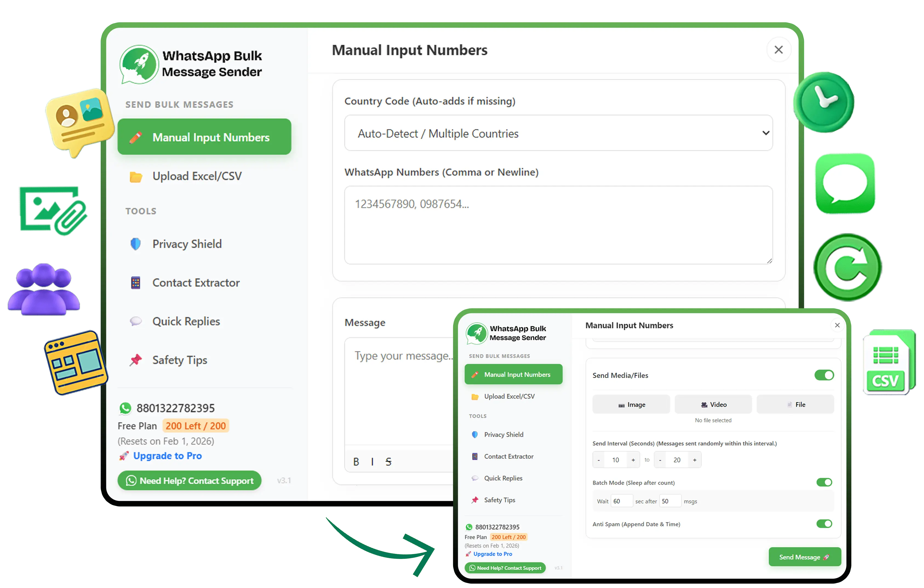
Task: Click the folder icon beside Upload Excel/CSV
Action: 135,176
